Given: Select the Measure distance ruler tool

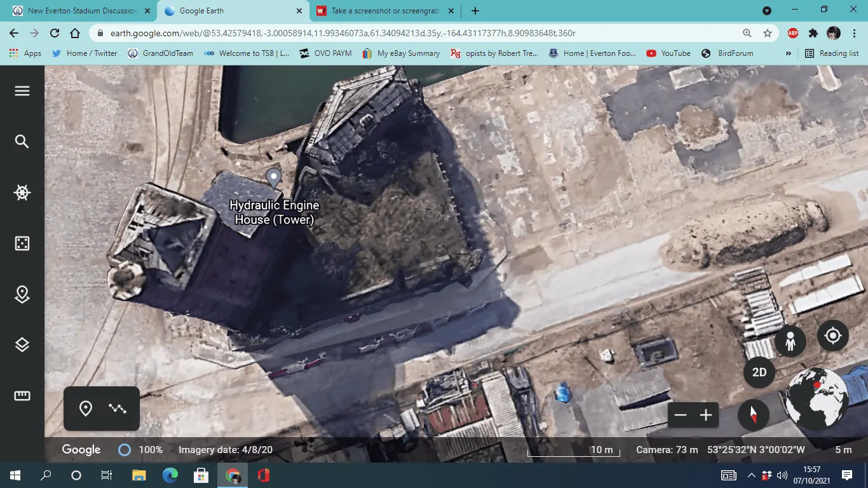Looking at the screenshot, I should [x=22, y=396].
